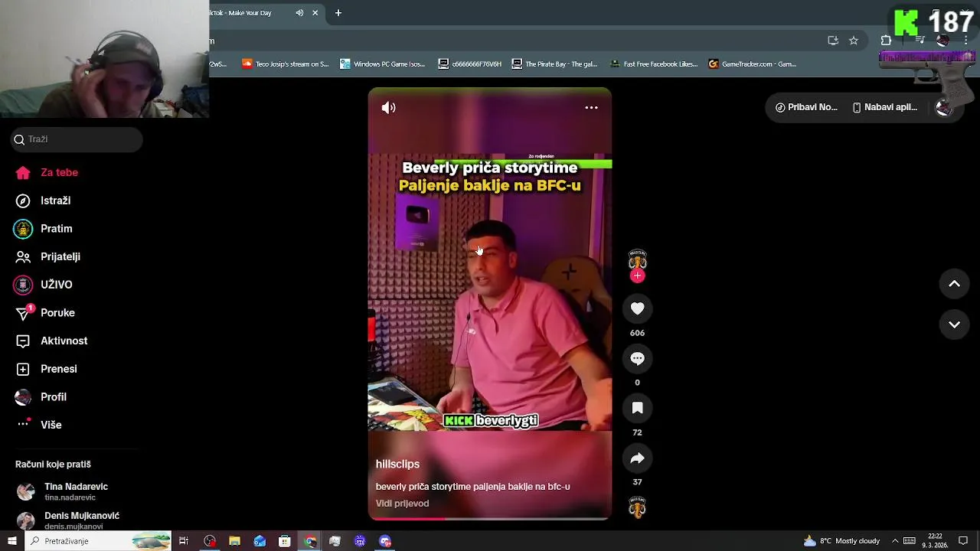Mute the video with speaker icon
Image resolution: width=980 pixels, height=551 pixels.
pos(389,108)
